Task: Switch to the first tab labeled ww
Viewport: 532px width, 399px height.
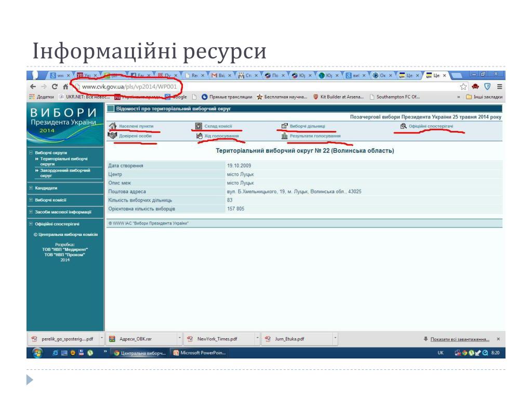Action: click(60, 75)
